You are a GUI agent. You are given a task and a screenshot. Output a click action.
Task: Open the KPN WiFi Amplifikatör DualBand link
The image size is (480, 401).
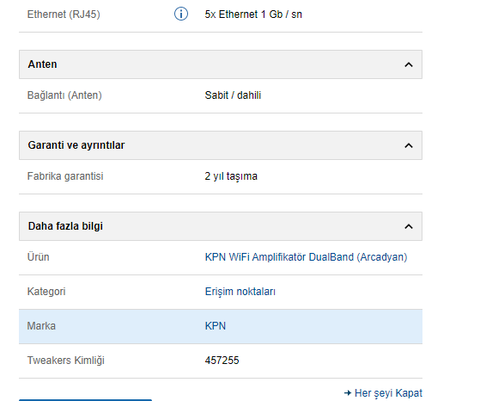click(x=306, y=257)
